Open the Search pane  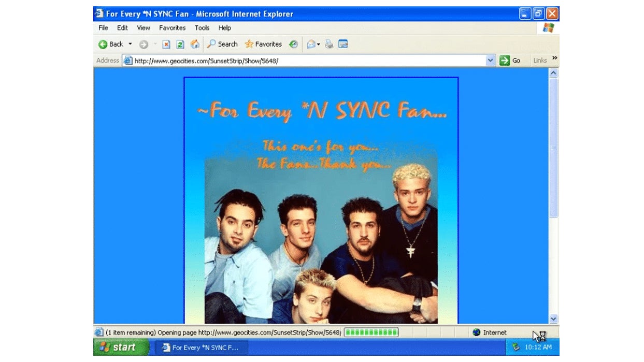pyautogui.click(x=222, y=45)
